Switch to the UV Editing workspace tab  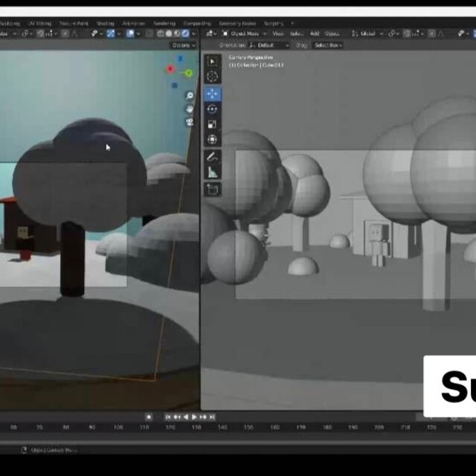[x=39, y=23]
